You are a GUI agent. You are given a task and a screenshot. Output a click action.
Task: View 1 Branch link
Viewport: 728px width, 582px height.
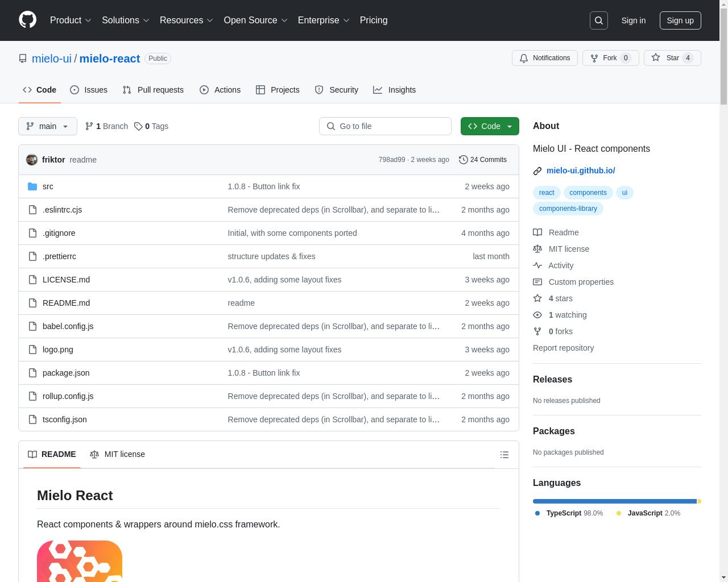(106, 126)
